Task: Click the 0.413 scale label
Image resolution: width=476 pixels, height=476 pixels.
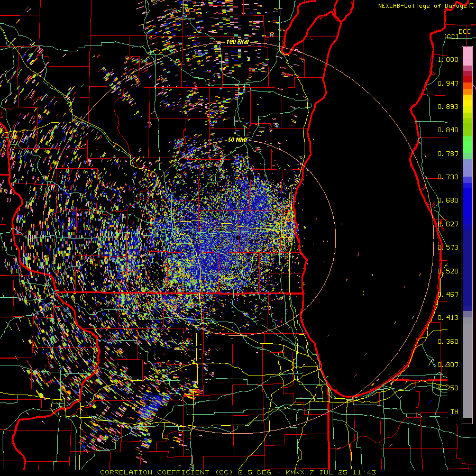Action: click(x=448, y=318)
